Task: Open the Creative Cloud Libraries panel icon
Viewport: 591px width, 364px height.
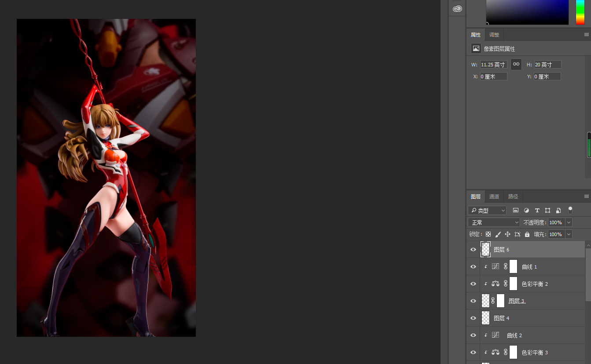Action: 457,9
